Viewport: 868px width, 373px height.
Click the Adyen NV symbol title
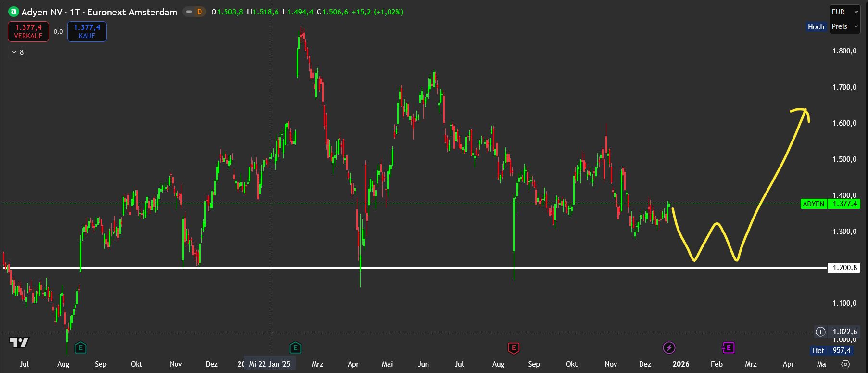(x=99, y=12)
